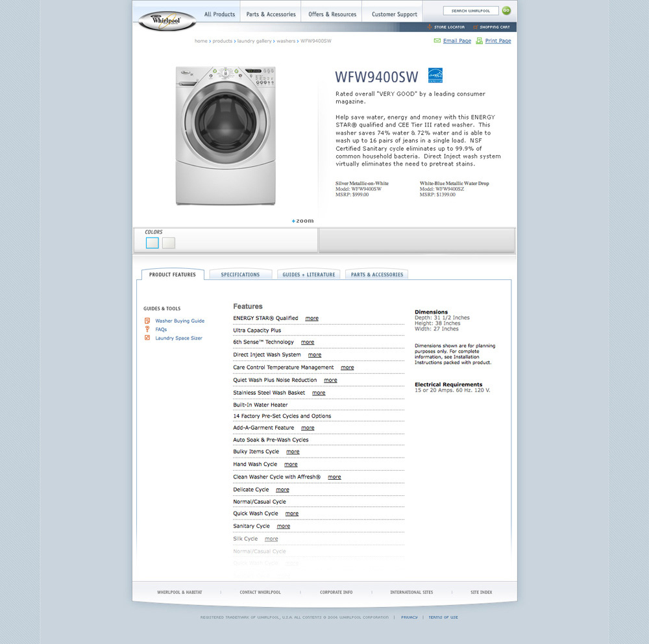
Task: Expand more for Silk Cycle
Action: tap(271, 539)
